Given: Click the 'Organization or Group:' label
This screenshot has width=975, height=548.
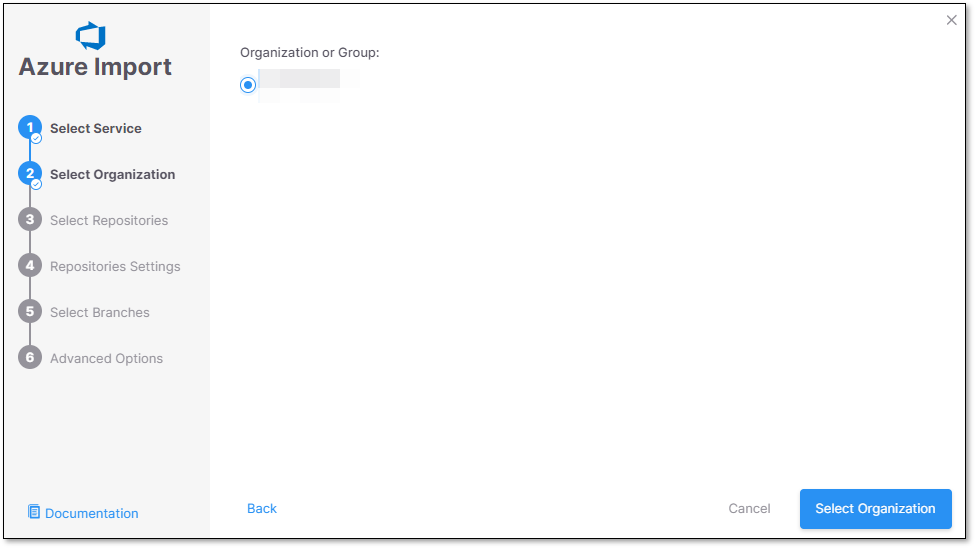Looking at the screenshot, I should coord(310,52).
